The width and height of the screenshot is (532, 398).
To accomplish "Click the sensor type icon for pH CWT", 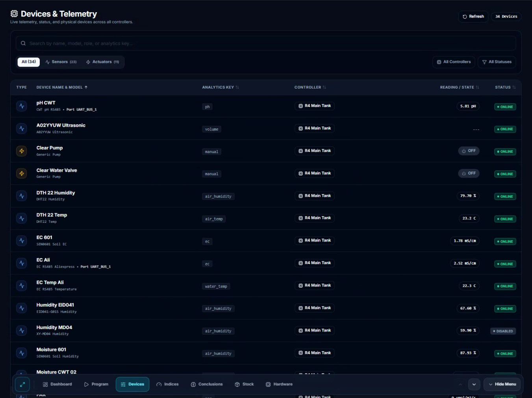I will pyautogui.click(x=22, y=106).
